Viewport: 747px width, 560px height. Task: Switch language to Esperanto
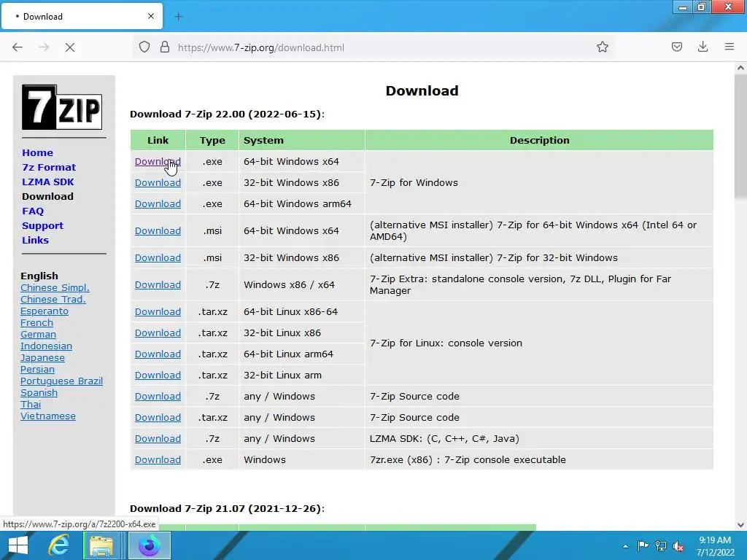[44, 311]
